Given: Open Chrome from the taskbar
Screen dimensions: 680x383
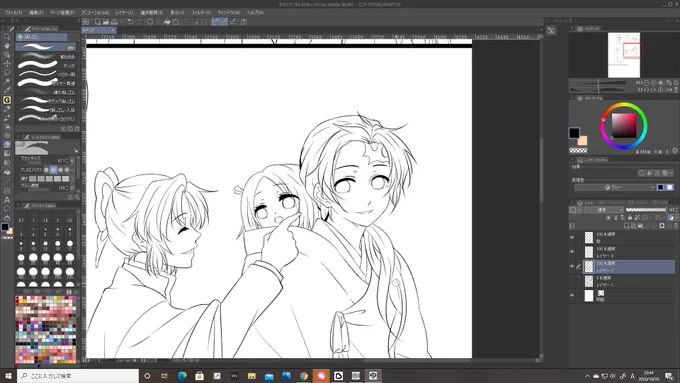Looking at the screenshot, I should coord(304,376).
